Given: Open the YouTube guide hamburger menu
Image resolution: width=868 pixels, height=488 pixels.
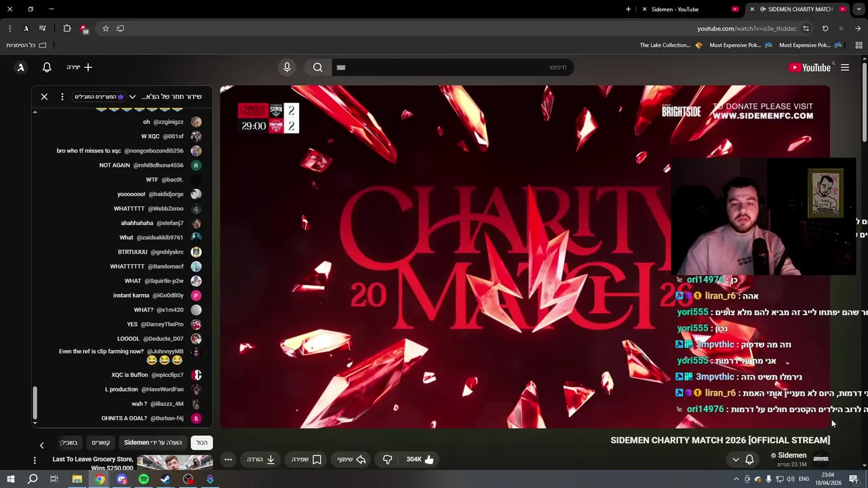Looking at the screenshot, I should coord(845,67).
